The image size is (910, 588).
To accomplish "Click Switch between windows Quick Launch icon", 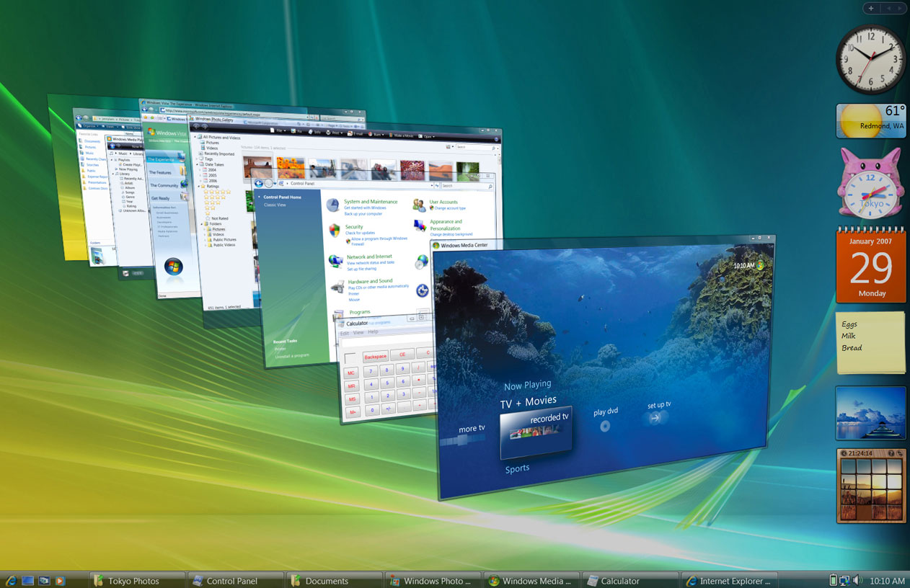I will (x=45, y=581).
